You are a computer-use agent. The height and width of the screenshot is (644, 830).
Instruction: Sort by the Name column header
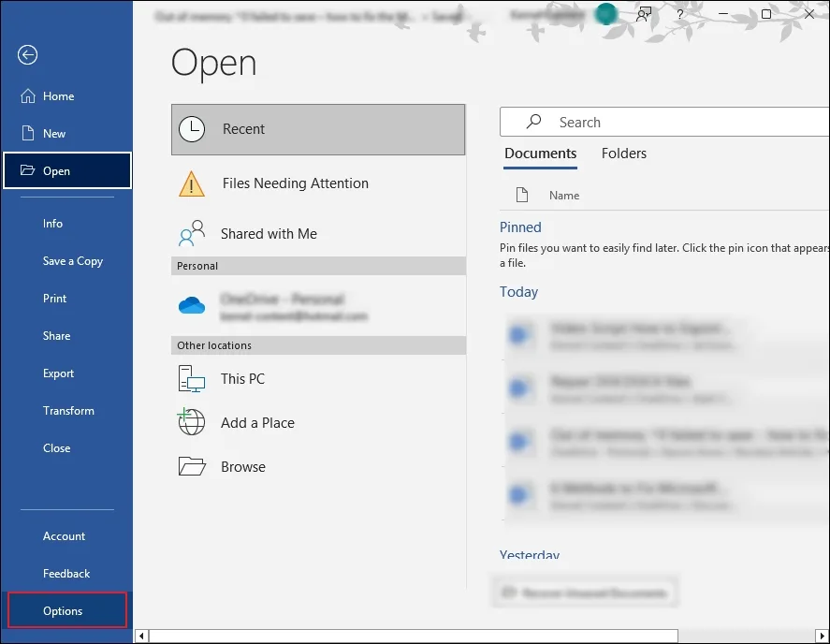pos(563,196)
